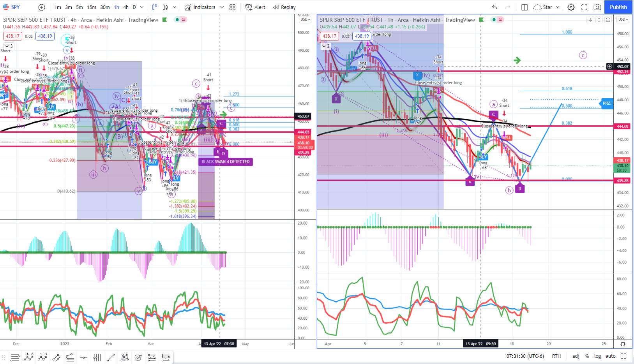Toggle adj dividend adjustment

click(576, 356)
